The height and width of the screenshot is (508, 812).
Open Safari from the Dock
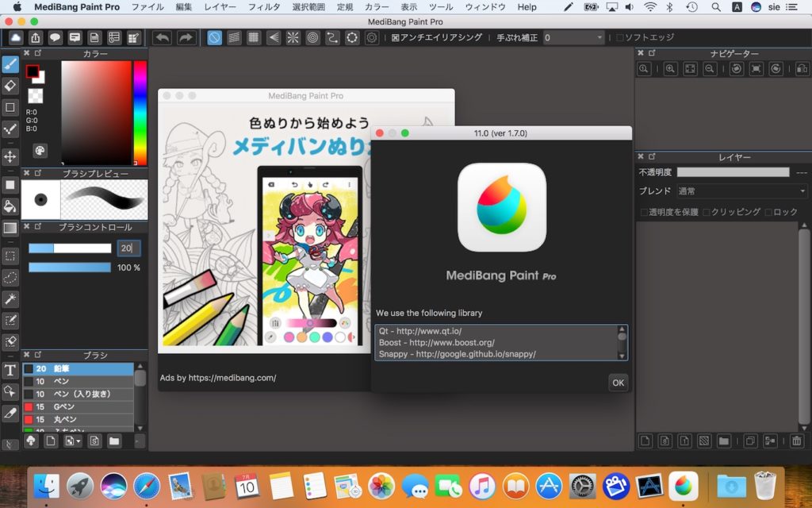tap(147, 485)
